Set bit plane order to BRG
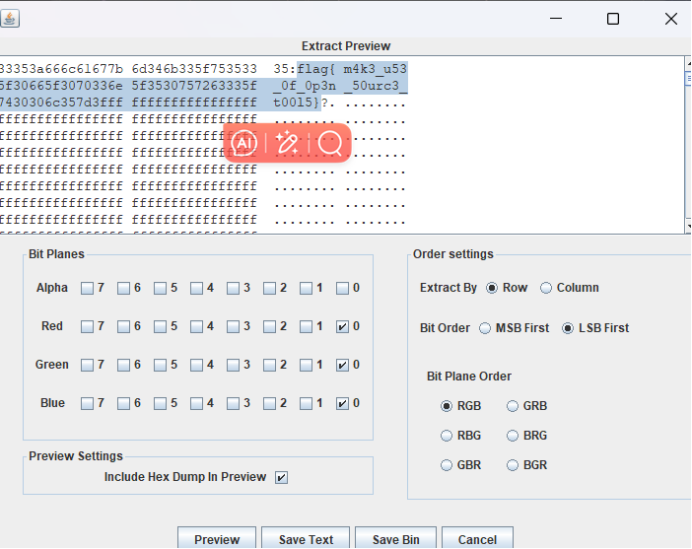The image size is (692, 549). [x=512, y=436]
